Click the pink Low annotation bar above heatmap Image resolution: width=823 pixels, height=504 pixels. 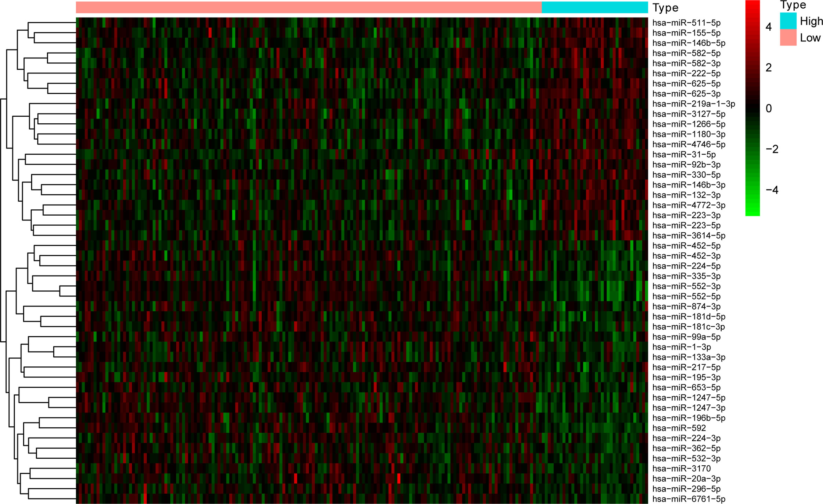tap(309, 7)
